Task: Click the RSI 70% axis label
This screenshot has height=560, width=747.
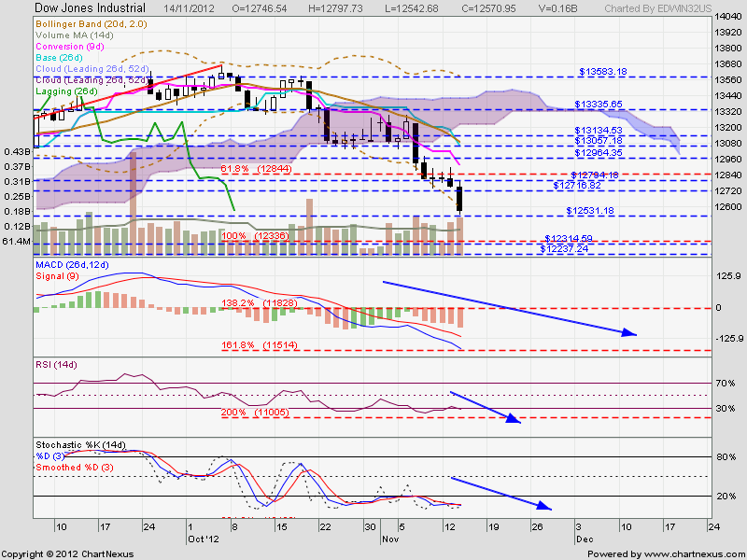Action: click(x=726, y=383)
